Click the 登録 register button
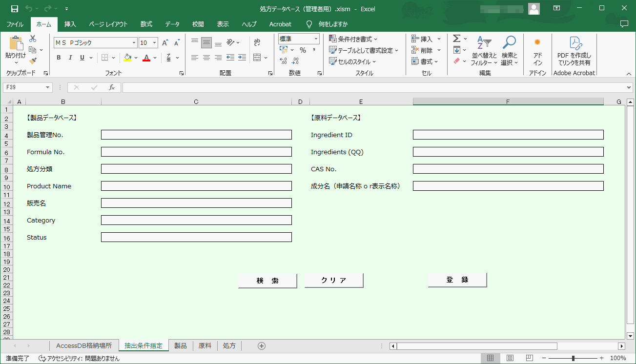 click(x=457, y=280)
